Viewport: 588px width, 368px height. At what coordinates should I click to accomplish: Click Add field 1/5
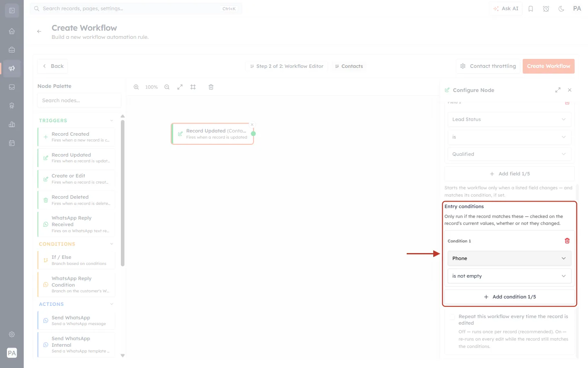[x=509, y=174]
